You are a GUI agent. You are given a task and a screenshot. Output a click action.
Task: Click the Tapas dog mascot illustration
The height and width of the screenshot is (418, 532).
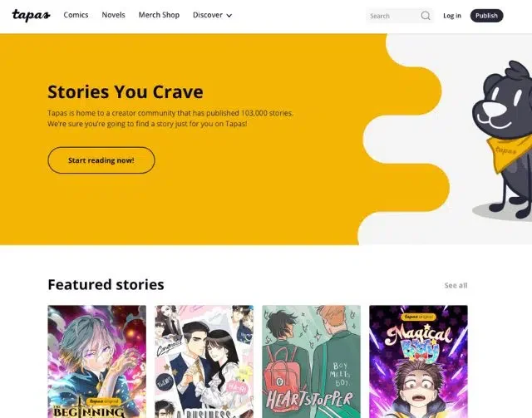[x=503, y=140]
